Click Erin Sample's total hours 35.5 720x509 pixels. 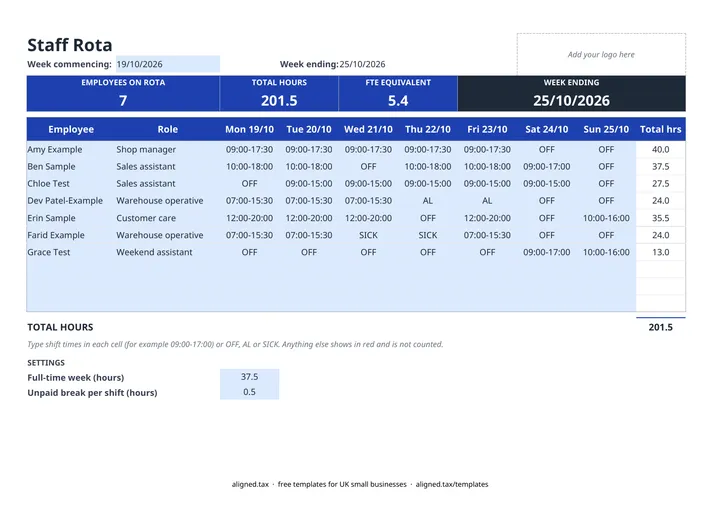point(661,218)
